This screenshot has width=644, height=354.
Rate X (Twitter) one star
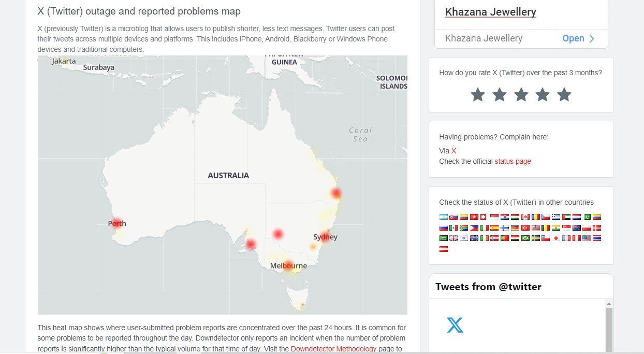point(477,94)
